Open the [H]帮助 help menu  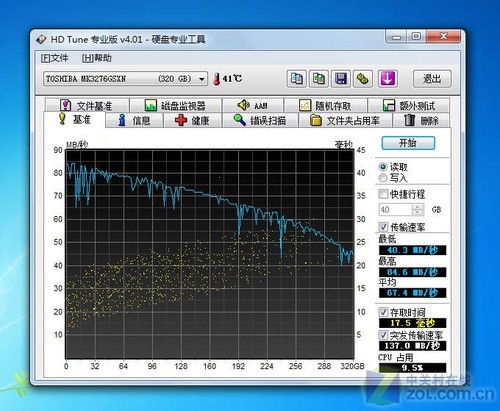pos(97,58)
